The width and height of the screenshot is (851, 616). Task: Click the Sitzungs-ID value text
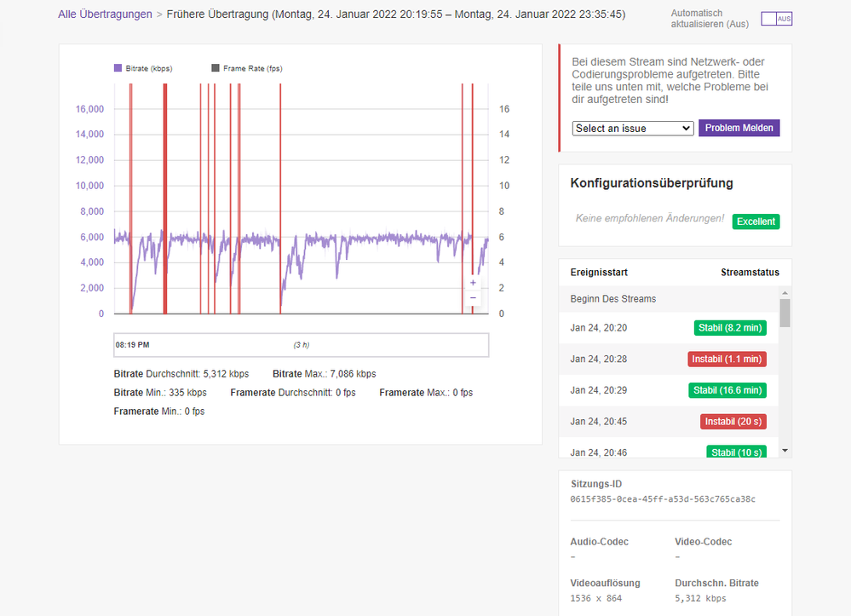tap(663, 499)
